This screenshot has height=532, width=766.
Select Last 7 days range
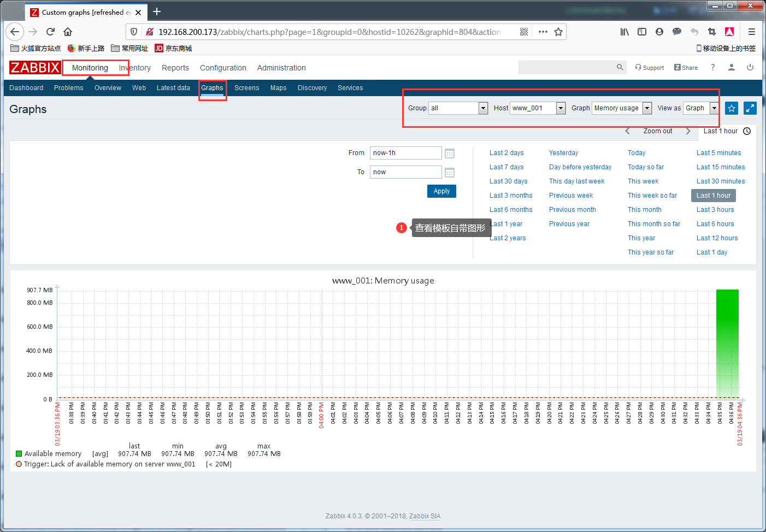[x=506, y=167]
